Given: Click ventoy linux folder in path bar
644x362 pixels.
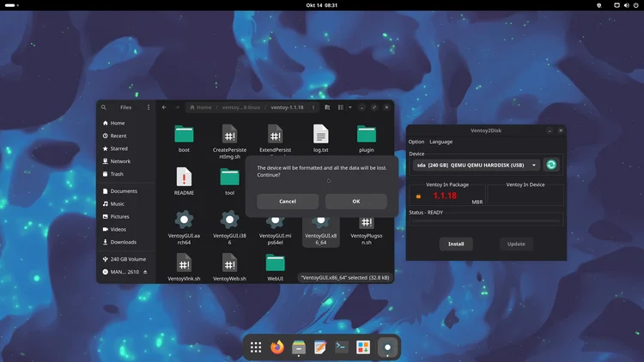Looking at the screenshot, I should tap(241, 107).
